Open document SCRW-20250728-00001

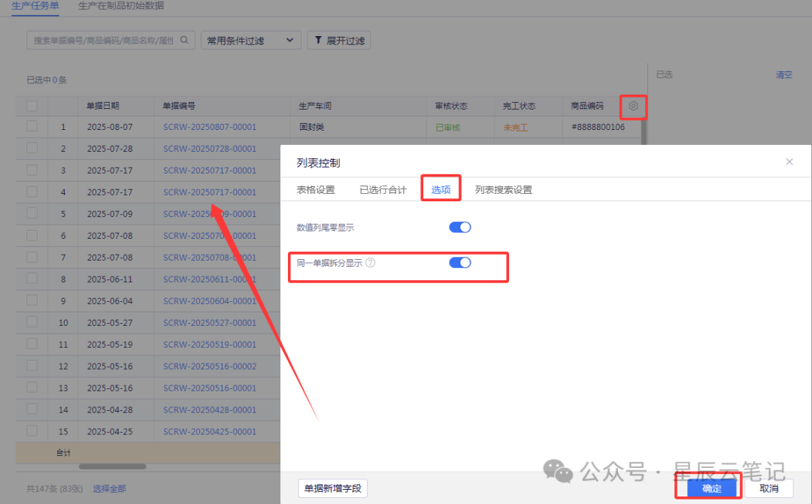click(210, 149)
